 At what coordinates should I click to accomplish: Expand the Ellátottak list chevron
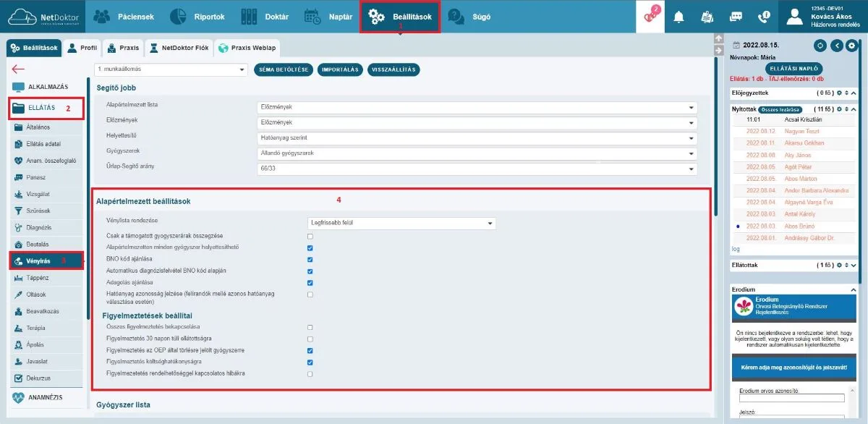[854, 266]
